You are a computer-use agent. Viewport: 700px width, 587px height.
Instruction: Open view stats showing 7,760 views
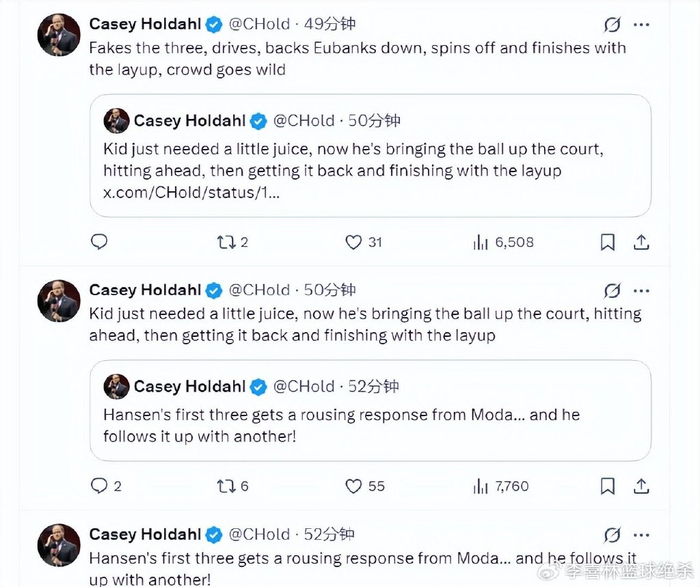480,486
